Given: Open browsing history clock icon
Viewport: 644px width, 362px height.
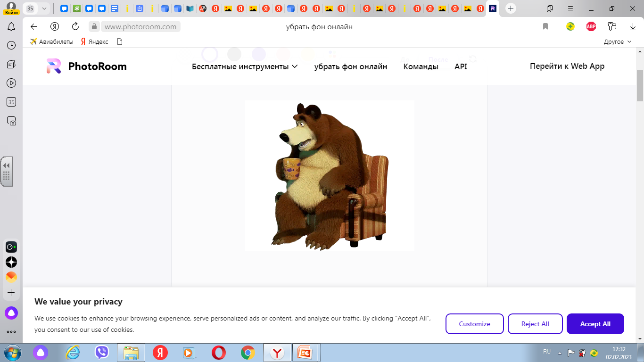Looking at the screenshot, I should pyautogui.click(x=11, y=45).
